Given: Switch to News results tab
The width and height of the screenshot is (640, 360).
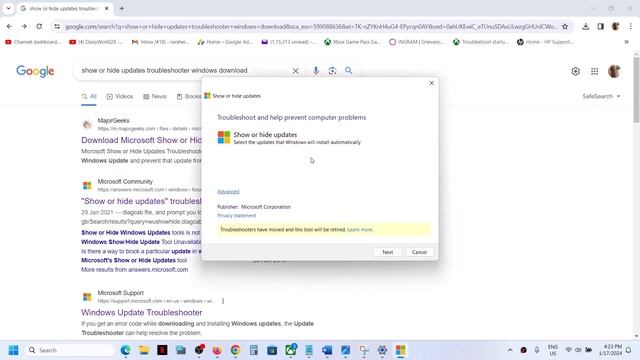Looking at the screenshot, I should pos(155,97).
